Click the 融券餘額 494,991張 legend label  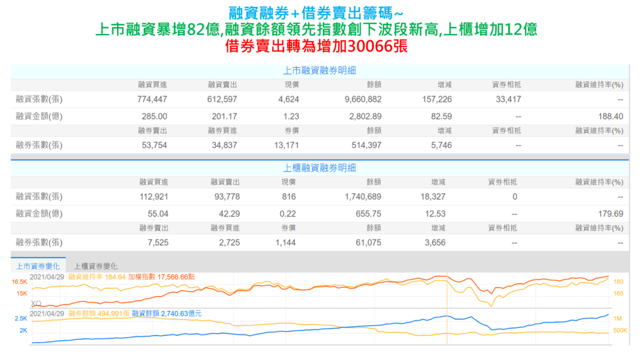pyautogui.click(x=98, y=313)
